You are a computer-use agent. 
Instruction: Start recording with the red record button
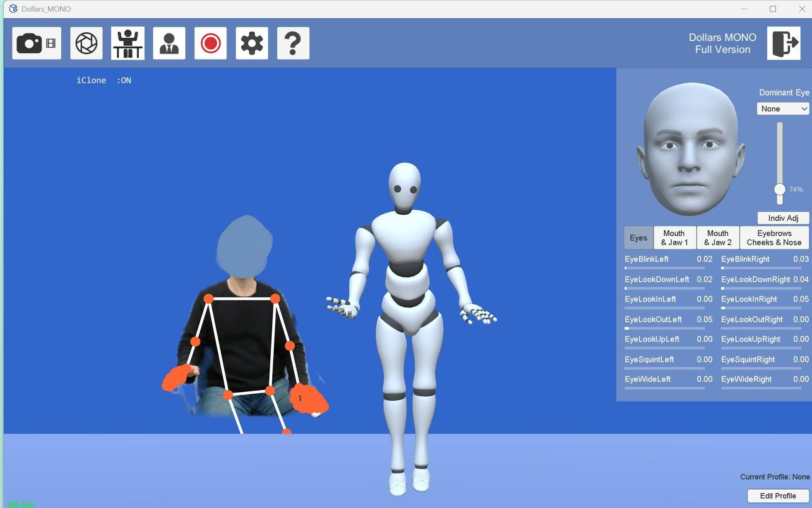(210, 43)
